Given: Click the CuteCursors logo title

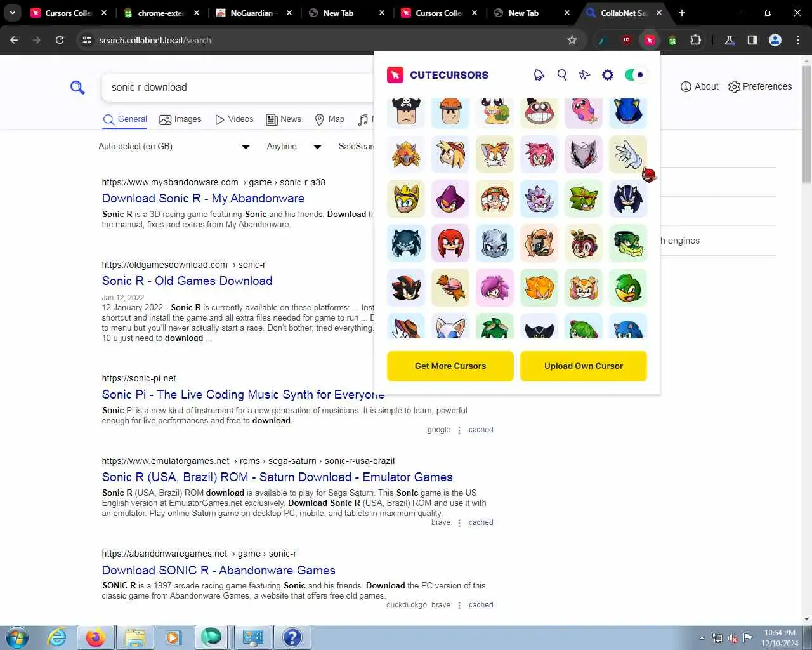Looking at the screenshot, I should pos(438,75).
